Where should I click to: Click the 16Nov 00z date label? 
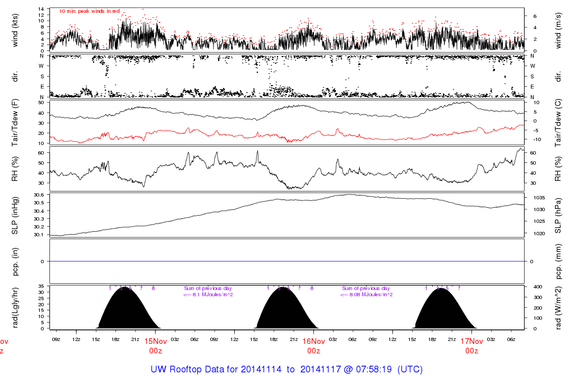314,346
